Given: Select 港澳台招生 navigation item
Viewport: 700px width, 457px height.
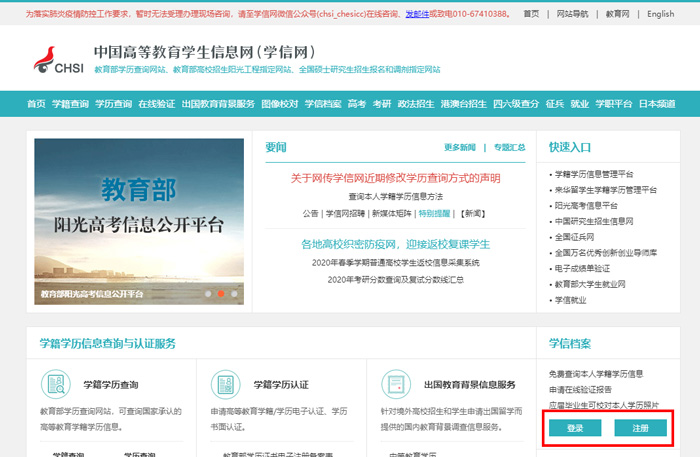Looking at the screenshot, I should [x=462, y=104].
